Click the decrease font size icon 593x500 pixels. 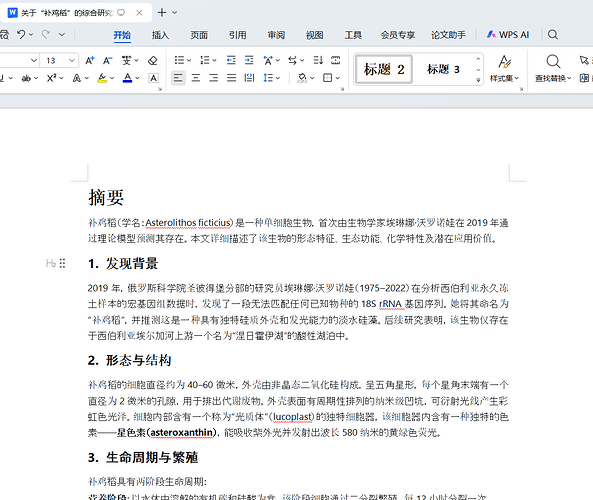click(x=108, y=61)
